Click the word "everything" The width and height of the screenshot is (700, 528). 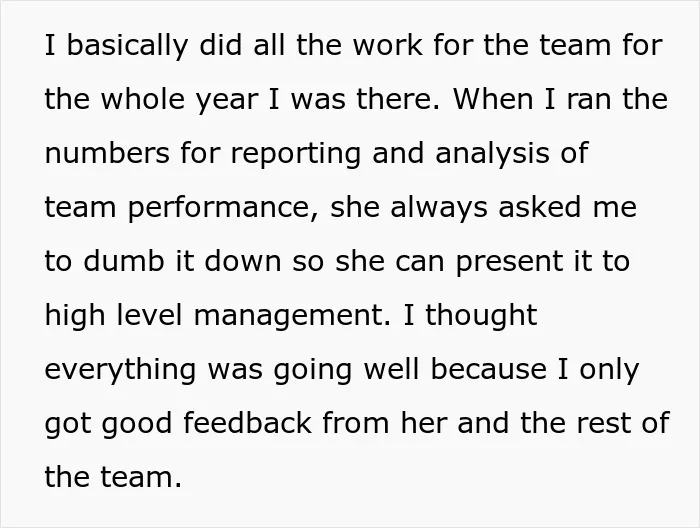(x=120, y=370)
